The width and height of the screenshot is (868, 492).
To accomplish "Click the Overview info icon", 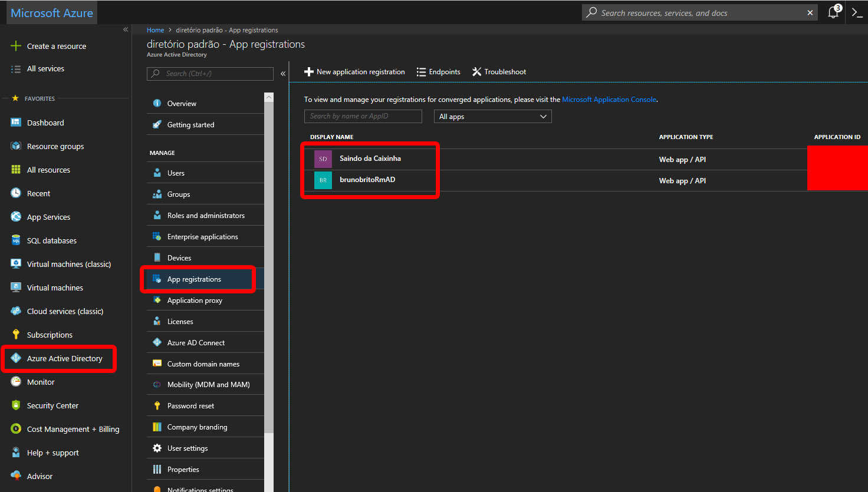I will [157, 103].
